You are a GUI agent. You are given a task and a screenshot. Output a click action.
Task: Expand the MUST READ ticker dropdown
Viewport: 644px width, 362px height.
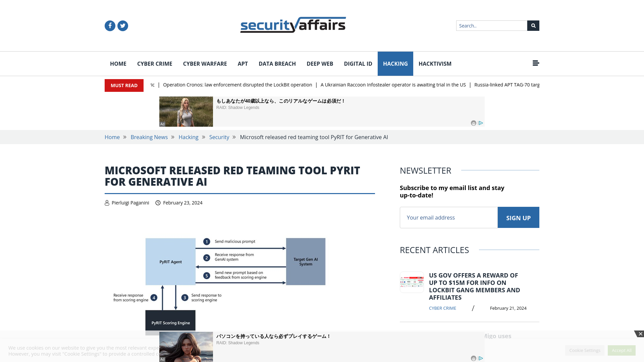coord(124,85)
